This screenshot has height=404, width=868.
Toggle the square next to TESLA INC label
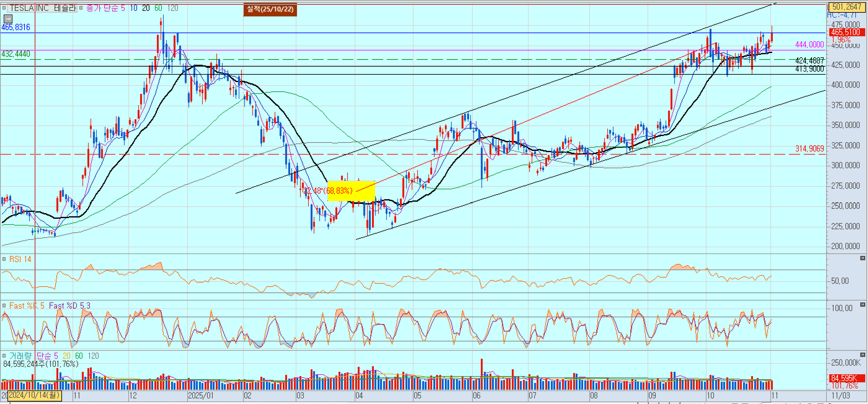pyautogui.click(x=4, y=8)
